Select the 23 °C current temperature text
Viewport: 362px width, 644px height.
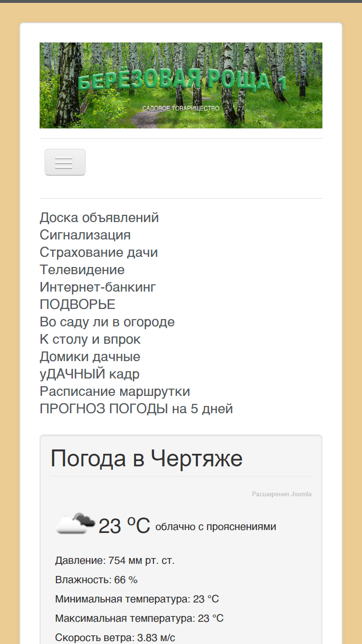(125, 525)
